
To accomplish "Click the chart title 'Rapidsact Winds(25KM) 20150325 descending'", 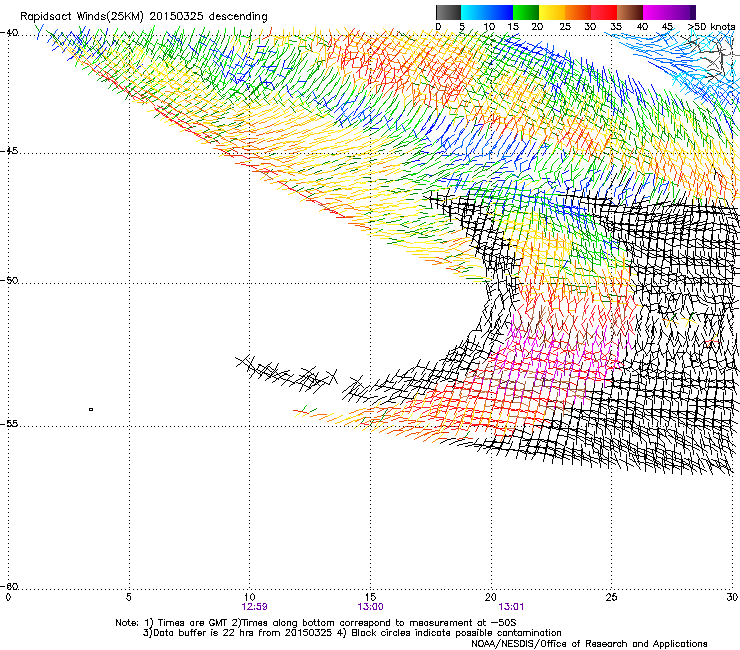I will point(143,17).
